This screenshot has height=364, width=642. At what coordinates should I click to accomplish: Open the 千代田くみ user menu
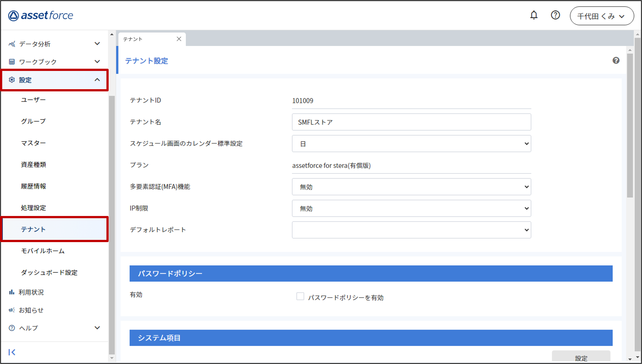[602, 16]
